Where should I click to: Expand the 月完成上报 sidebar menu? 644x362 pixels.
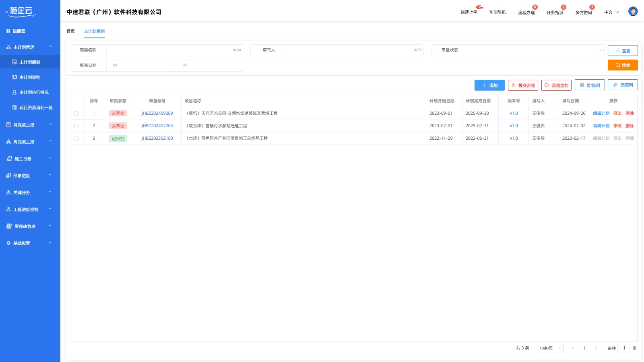tap(30, 125)
